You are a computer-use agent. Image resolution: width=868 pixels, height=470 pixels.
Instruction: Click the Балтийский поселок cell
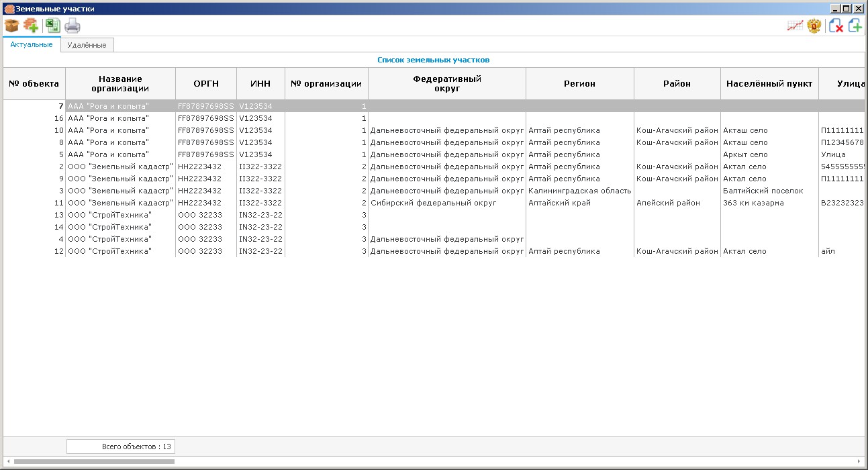[769, 191]
